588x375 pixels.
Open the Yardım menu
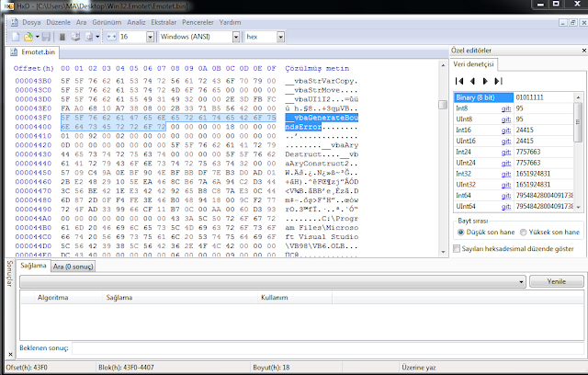point(230,22)
